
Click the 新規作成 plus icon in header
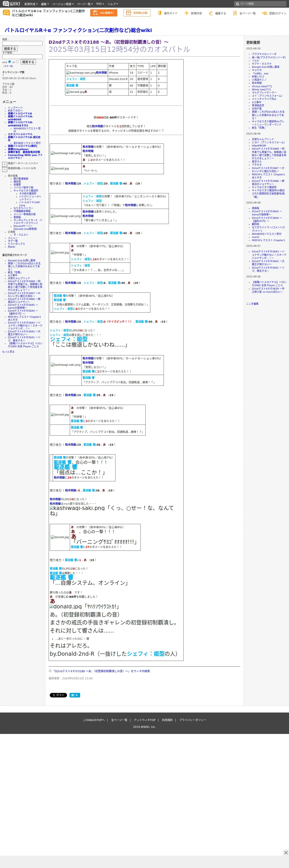tap(186, 13)
